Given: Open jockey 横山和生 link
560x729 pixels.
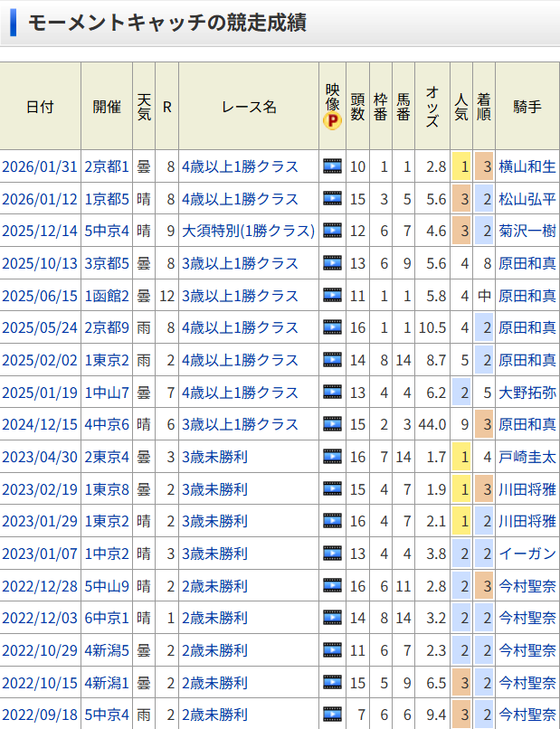Looking at the screenshot, I should tap(527, 166).
